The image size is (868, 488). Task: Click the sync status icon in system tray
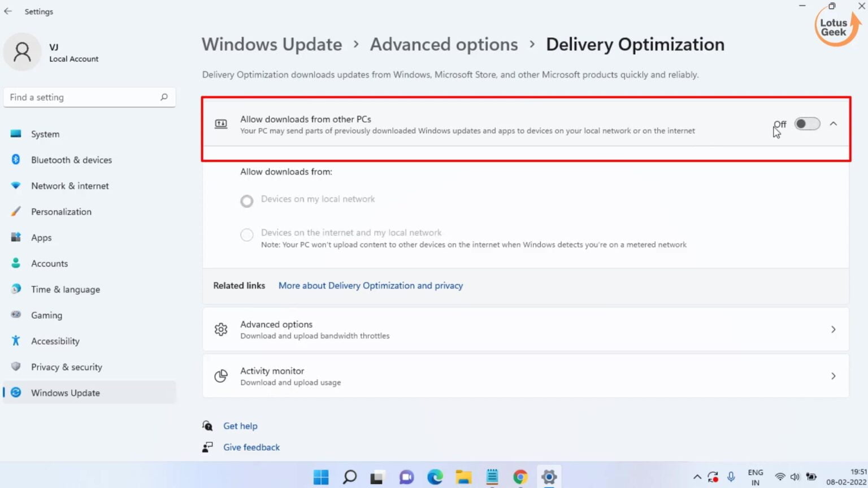click(713, 477)
